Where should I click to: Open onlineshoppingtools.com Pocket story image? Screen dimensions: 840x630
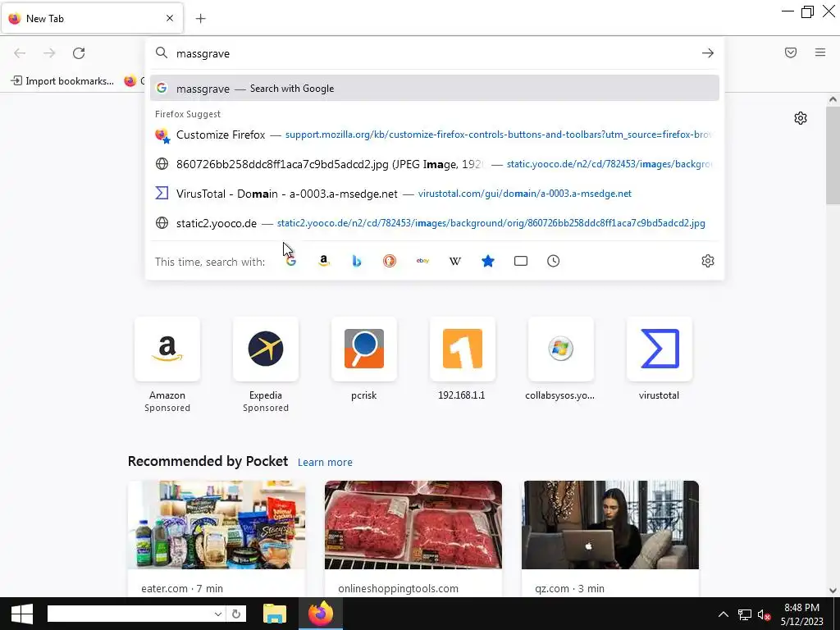[x=413, y=525]
